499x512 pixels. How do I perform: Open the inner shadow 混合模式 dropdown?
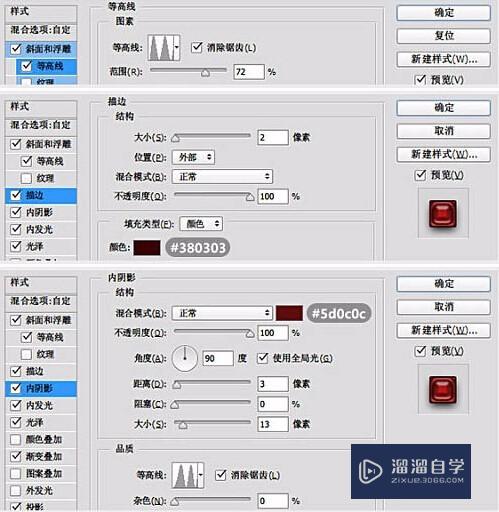(x=222, y=313)
